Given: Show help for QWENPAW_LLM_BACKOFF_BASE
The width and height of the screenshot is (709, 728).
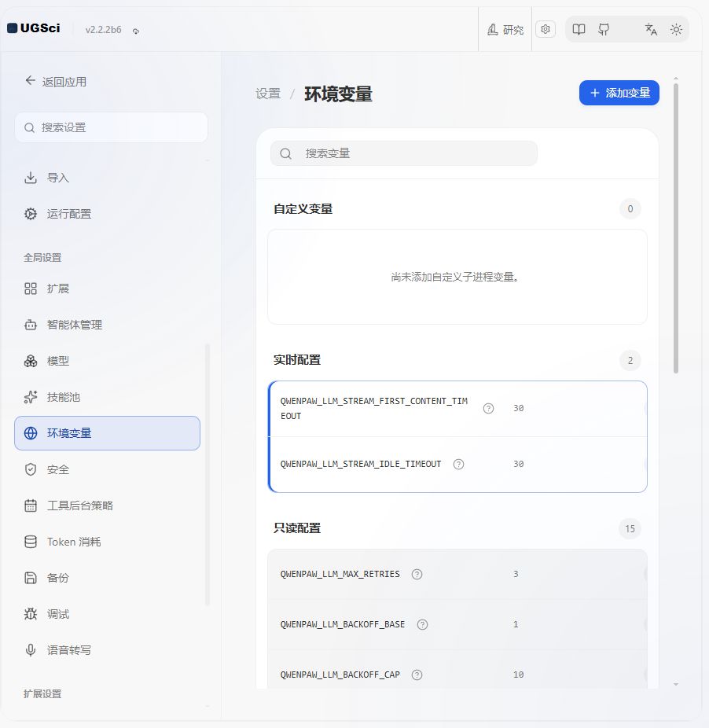Looking at the screenshot, I should pos(423,624).
